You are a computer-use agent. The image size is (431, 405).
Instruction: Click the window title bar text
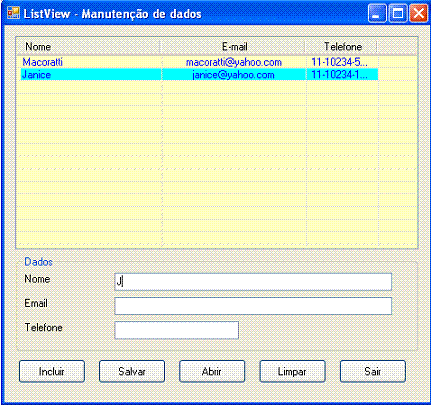coord(113,14)
